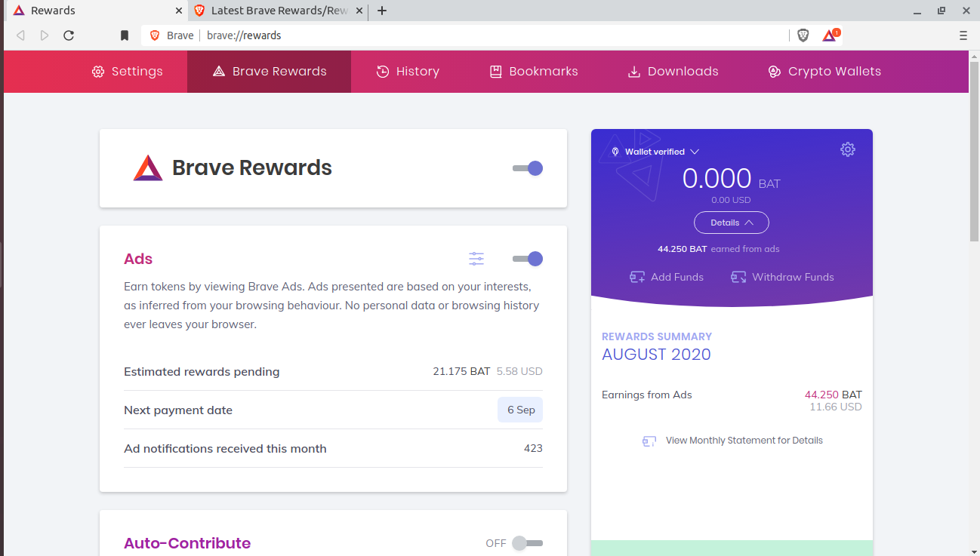Viewport: 980px width, 556px height.
Task: Bookmark this page with the bookmark icon
Action: [125, 35]
